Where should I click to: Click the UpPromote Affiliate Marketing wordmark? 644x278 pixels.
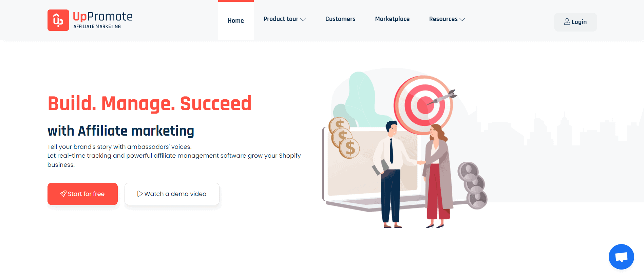[103, 20]
